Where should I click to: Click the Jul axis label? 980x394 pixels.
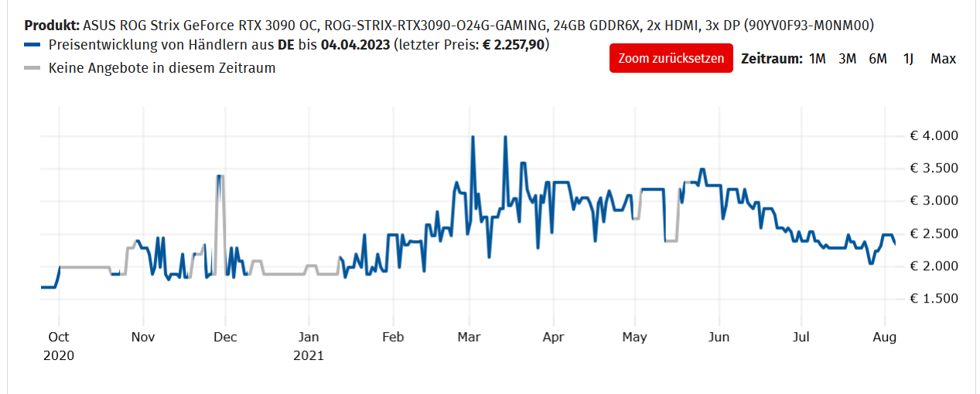pyautogui.click(x=801, y=337)
